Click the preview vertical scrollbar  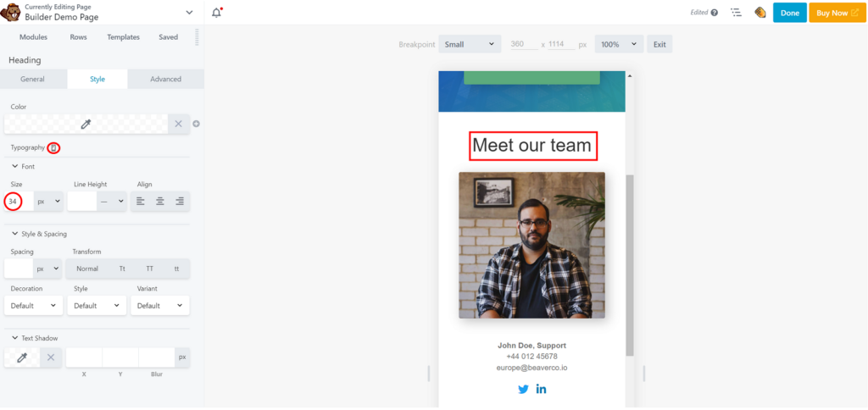630,266
